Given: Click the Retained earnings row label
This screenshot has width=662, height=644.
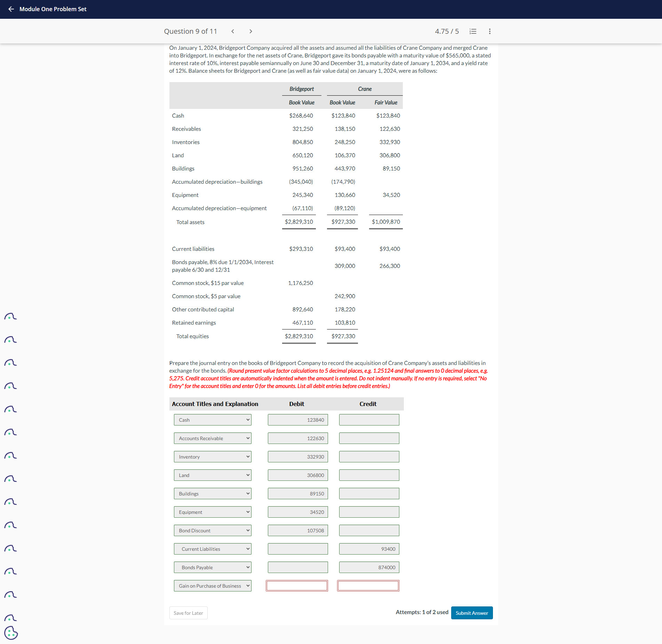Looking at the screenshot, I should tap(194, 323).
